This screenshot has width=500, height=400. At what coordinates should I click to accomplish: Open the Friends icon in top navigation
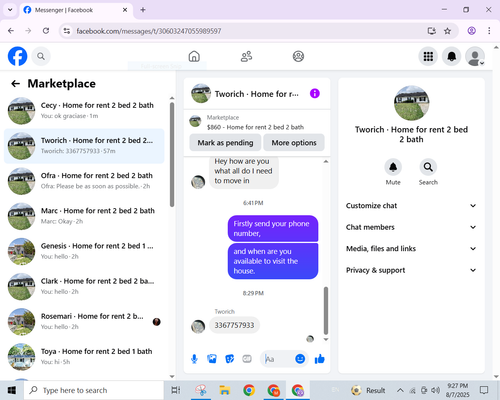(x=246, y=56)
